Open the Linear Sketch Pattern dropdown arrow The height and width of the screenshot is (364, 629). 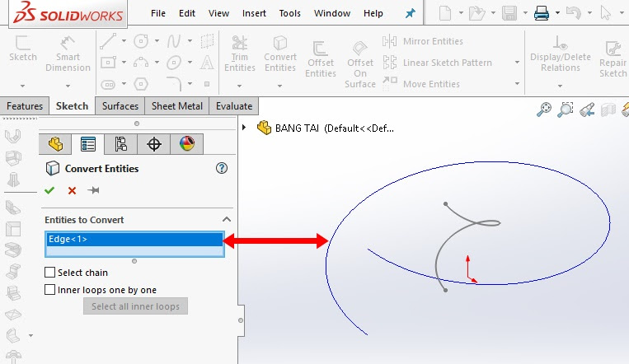517,62
